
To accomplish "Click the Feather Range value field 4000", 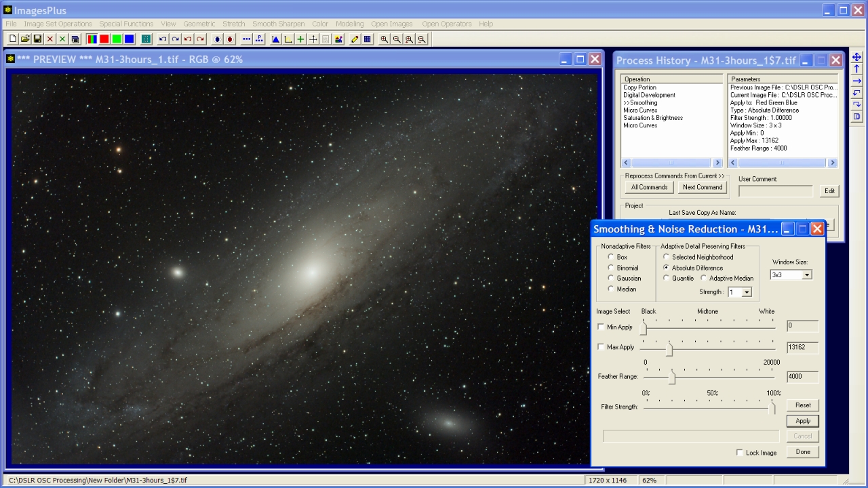I will tap(802, 377).
